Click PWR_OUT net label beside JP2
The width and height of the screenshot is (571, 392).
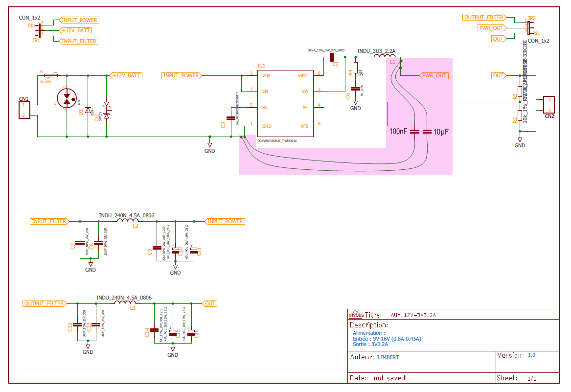pyautogui.click(x=492, y=28)
